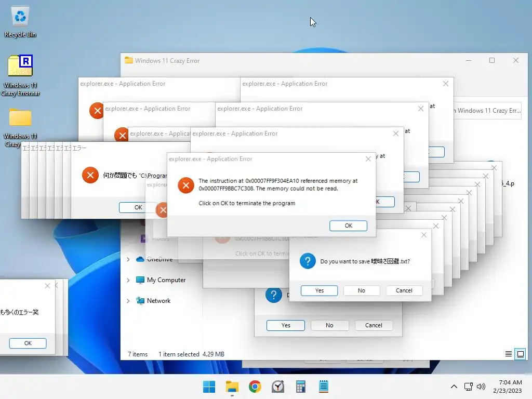Viewport: 532px width, 399px height.
Task: Click the red error icon in the front error dialog
Action: (x=186, y=185)
